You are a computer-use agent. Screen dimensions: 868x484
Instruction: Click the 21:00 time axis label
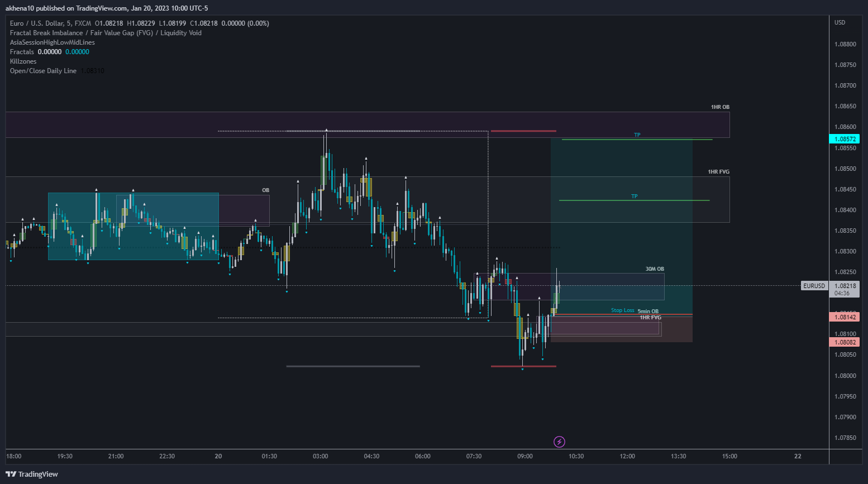116,456
